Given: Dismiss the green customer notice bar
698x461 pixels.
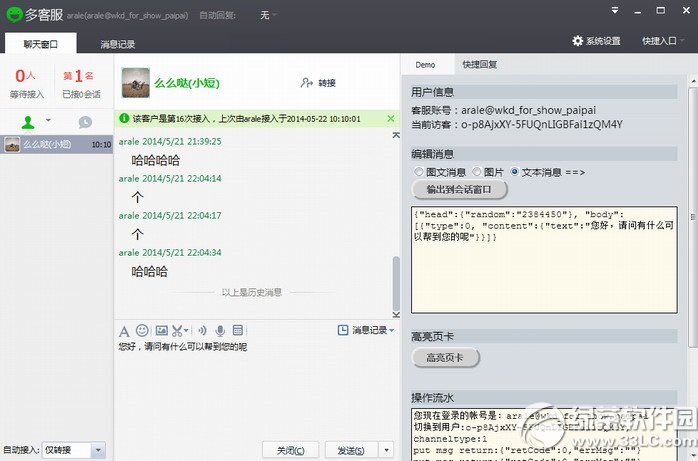Looking at the screenshot, I should [x=390, y=118].
